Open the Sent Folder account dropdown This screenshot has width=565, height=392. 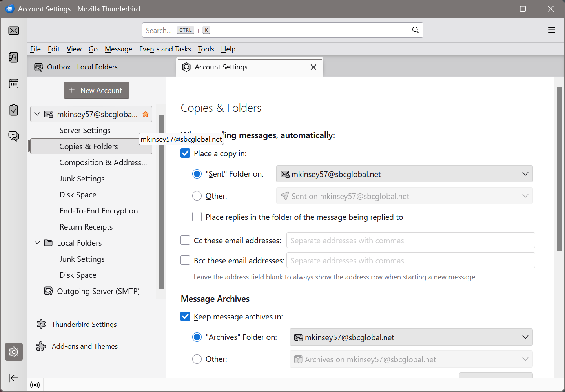404,174
